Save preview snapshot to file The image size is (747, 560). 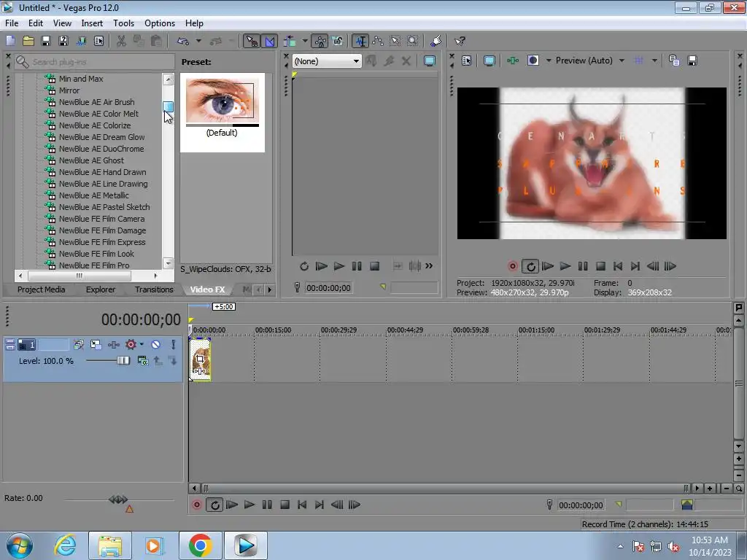(x=692, y=61)
